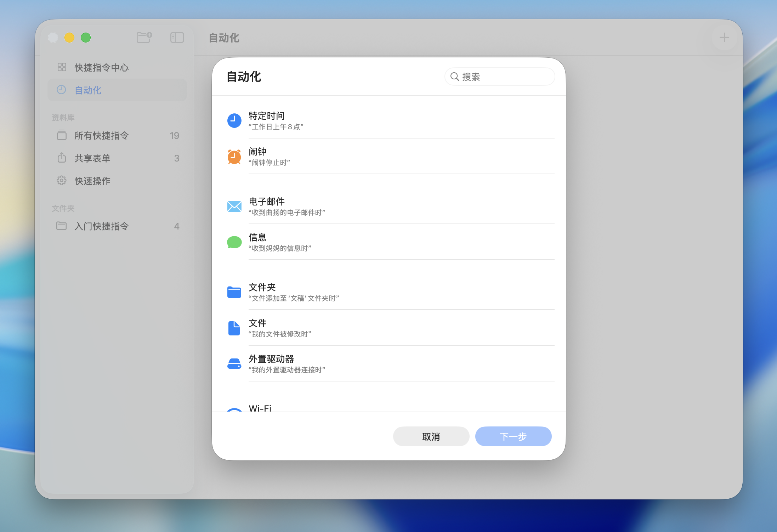777x532 pixels.
Task: Open the shortcuts gallery (快捷指令中心)
Action: (101, 67)
